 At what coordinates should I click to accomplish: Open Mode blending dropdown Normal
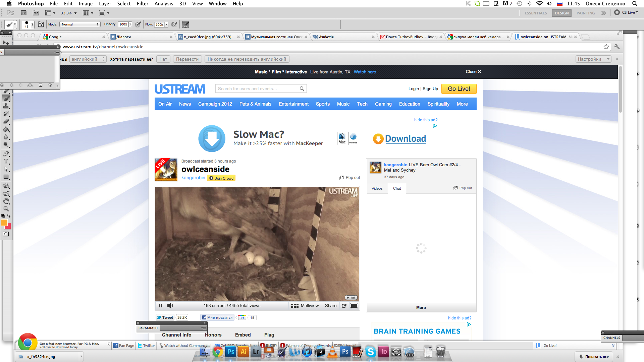[x=80, y=24]
